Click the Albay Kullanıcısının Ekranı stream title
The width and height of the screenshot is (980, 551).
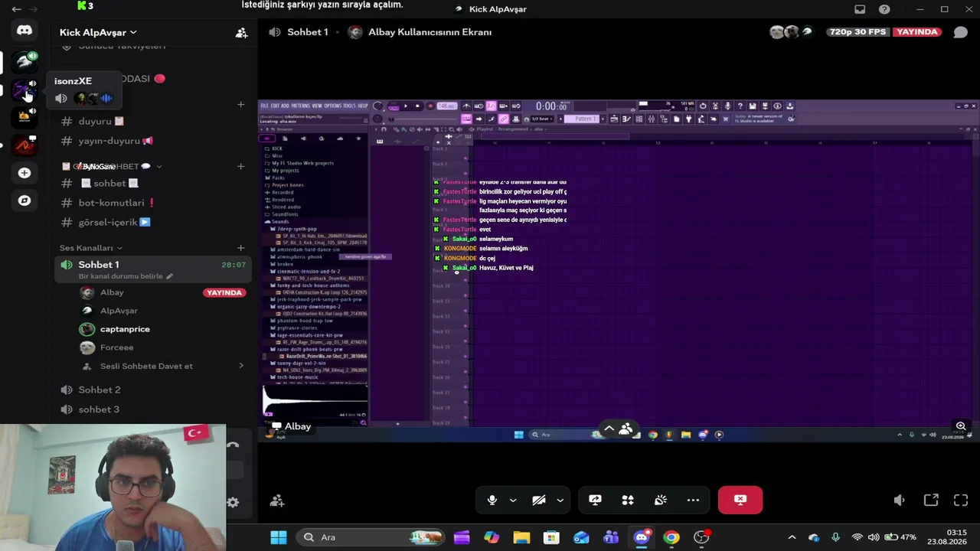430,32
